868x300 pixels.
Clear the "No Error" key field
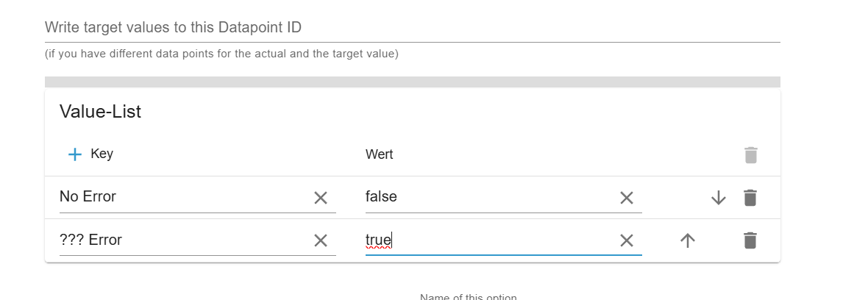click(321, 198)
